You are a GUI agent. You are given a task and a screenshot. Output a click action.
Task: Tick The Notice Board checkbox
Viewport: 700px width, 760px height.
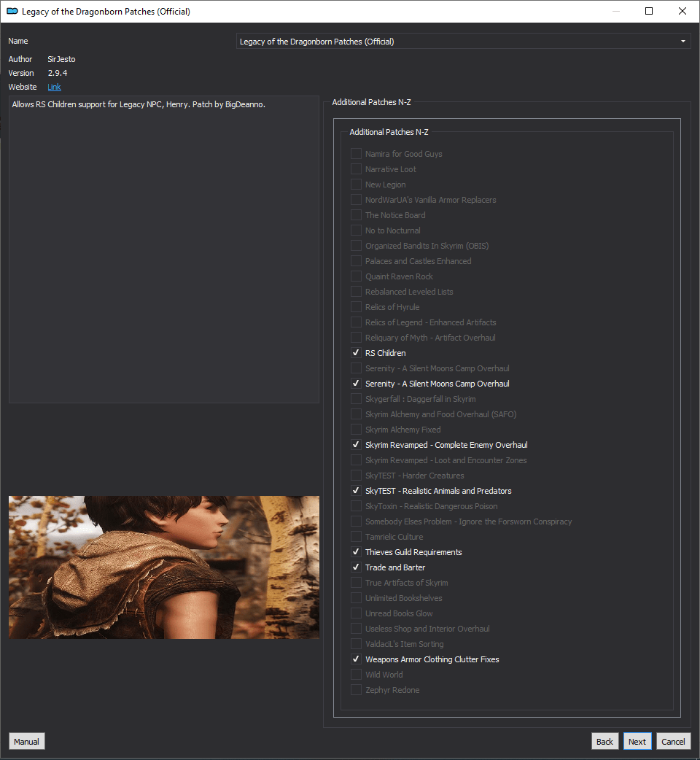[x=356, y=214]
